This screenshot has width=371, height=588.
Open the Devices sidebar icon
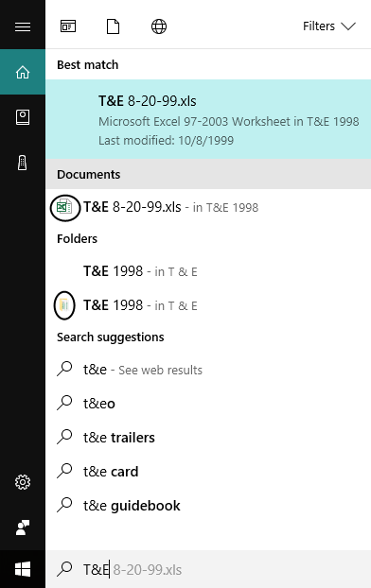point(23,163)
